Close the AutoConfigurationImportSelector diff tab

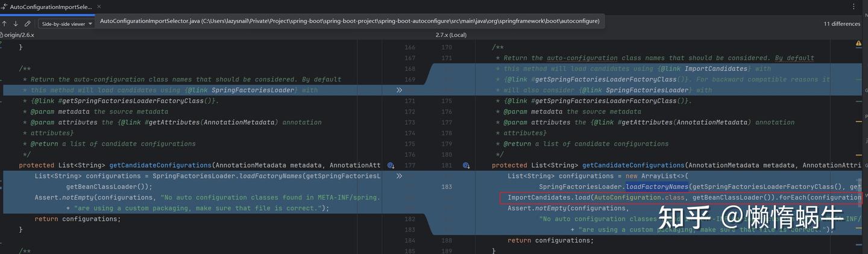[x=98, y=7]
